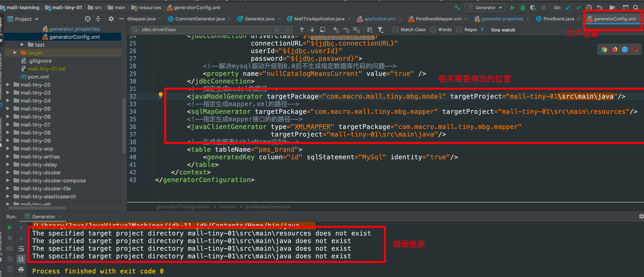Close the generator.properties tab
This screenshot has height=277, width=644.
(528, 19)
